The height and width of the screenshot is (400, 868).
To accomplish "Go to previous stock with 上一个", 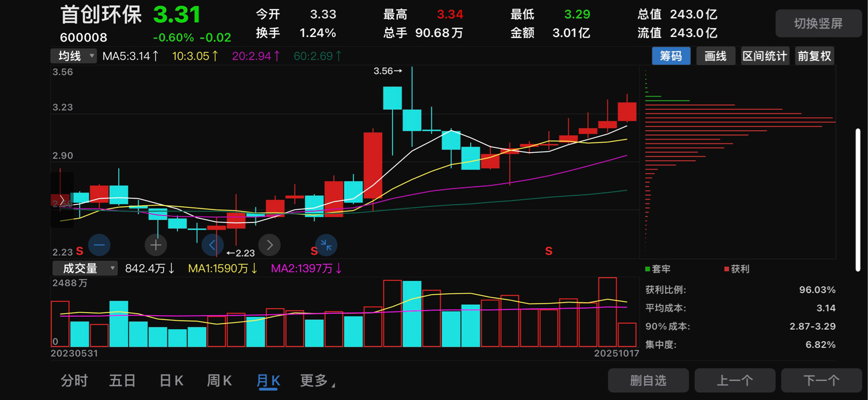I will pos(735,380).
